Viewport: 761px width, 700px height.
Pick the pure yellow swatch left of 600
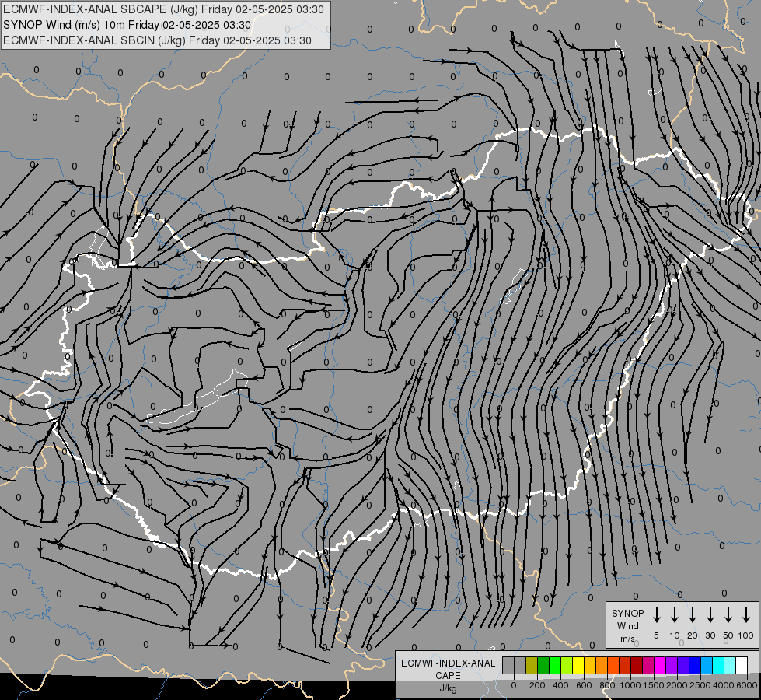coord(578,665)
